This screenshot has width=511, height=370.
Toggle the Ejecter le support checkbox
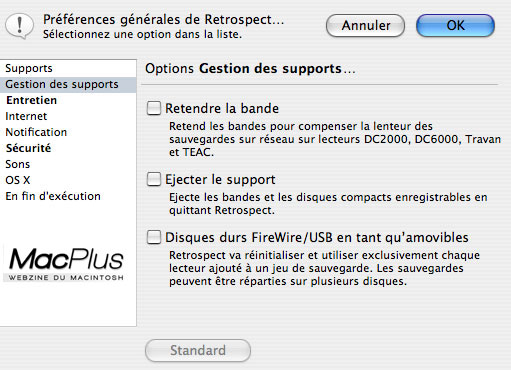click(154, 179)
